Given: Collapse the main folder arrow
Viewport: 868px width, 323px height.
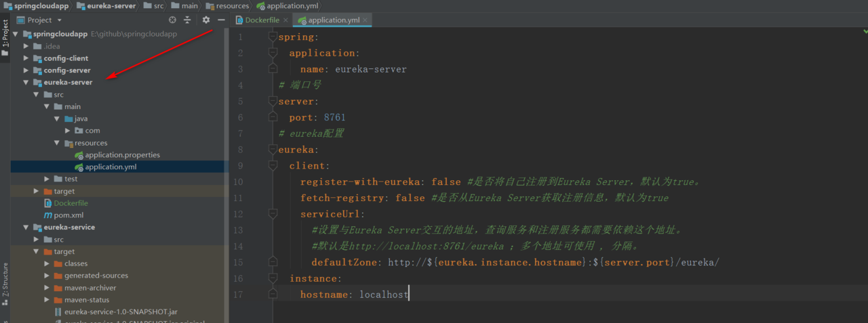Looking at the screenshot, I should pos(47,106).
